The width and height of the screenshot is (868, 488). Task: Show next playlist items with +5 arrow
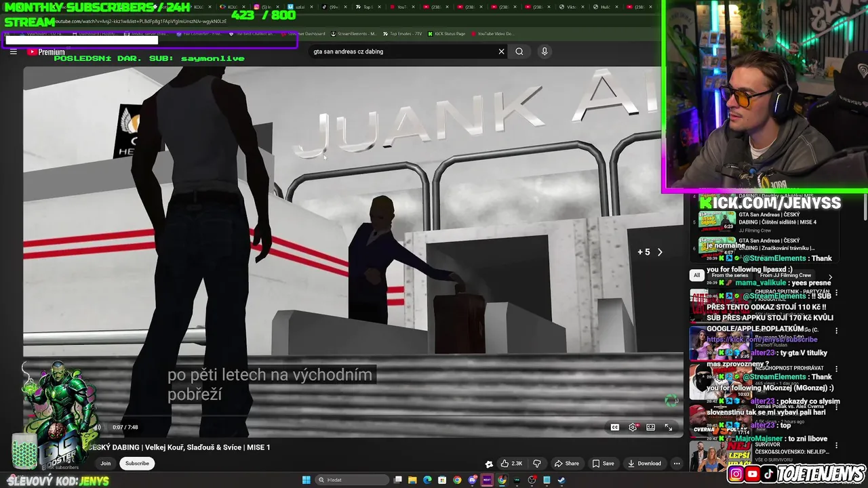click(650, 252)
